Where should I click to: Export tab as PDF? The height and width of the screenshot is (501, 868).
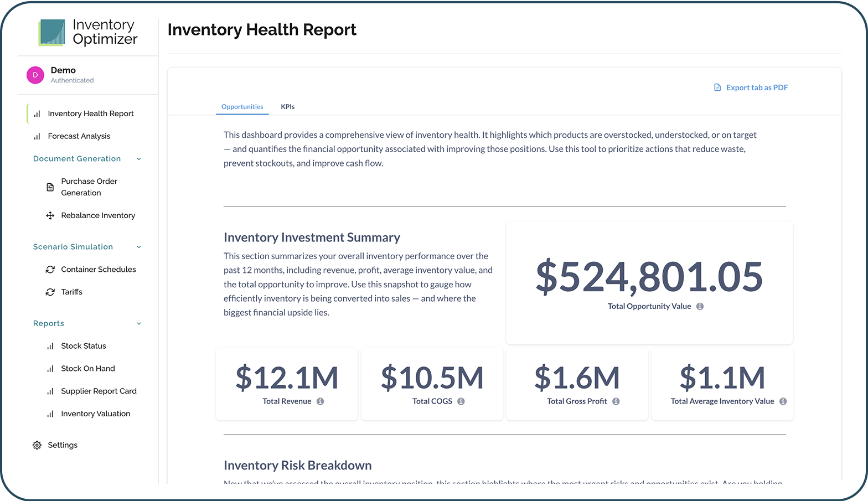click(x=751, y=87)
